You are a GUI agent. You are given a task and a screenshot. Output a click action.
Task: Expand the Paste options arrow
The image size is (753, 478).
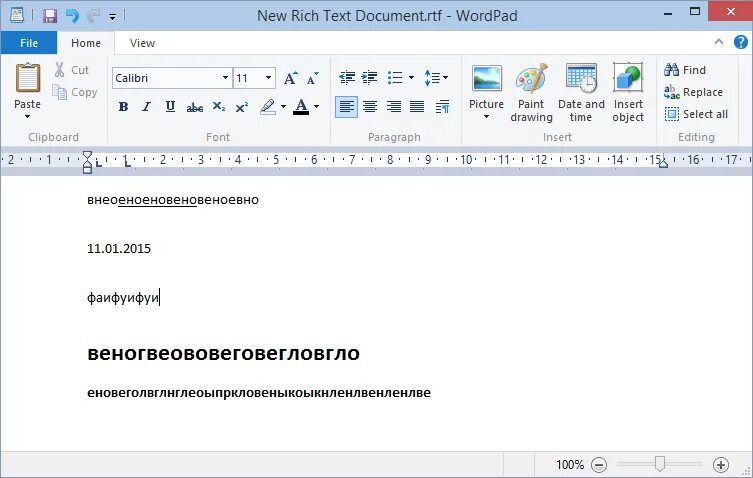pyautogui.click(x=27, y=116)
